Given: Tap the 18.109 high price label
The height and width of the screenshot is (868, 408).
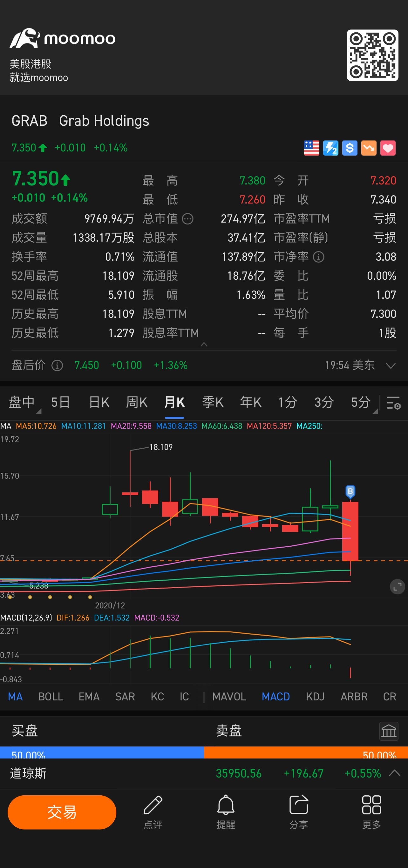Looking at the screenshot, I should (161, 447).
